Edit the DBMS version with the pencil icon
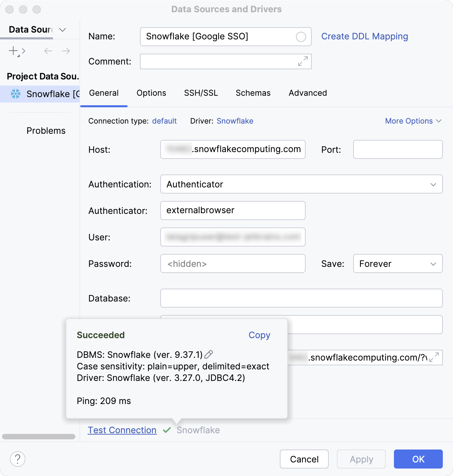Image resolution: width=453 pixels, height=476 pixels. (209, 354)
